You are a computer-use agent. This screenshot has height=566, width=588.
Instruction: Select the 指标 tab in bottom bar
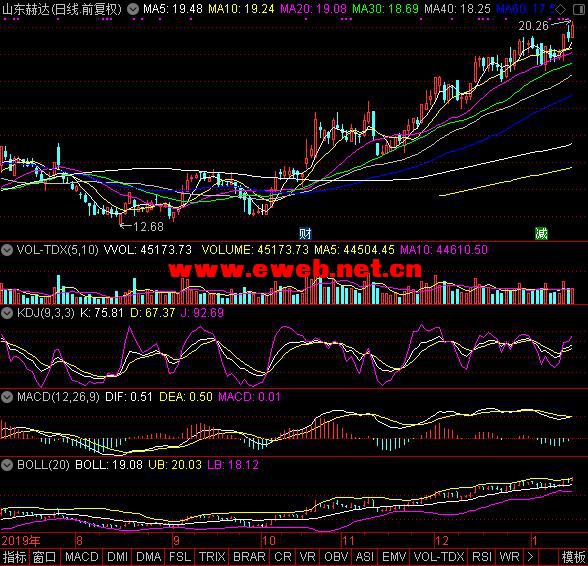click(15, 557)
